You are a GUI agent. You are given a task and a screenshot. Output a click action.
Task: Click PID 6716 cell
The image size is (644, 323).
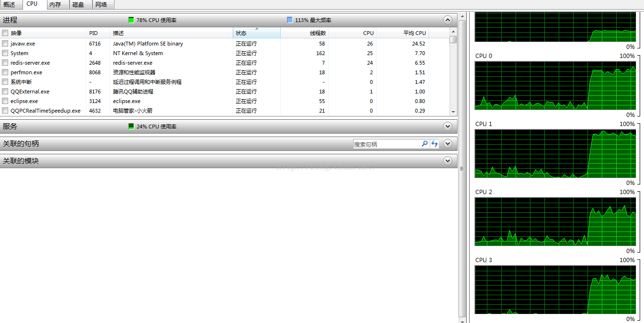click(x=95, y=44)
